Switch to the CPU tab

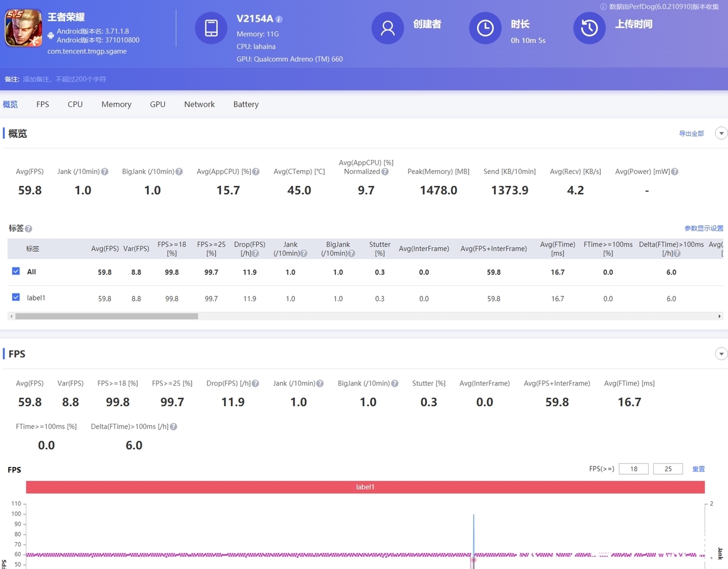click(x=75, y=104)
